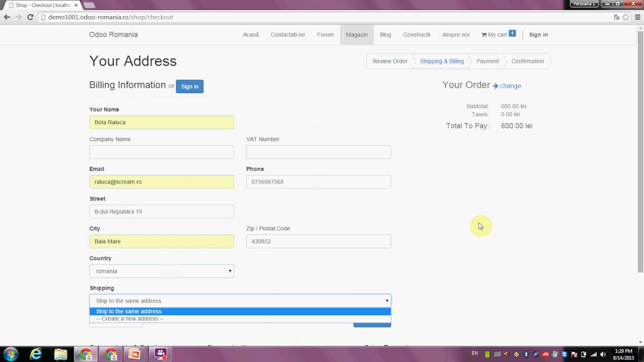Click the Bluetooth tray icon
Image resolution: width=644 pixels, height=362 pixels.
pyautogui.click(x=526, y=354)
